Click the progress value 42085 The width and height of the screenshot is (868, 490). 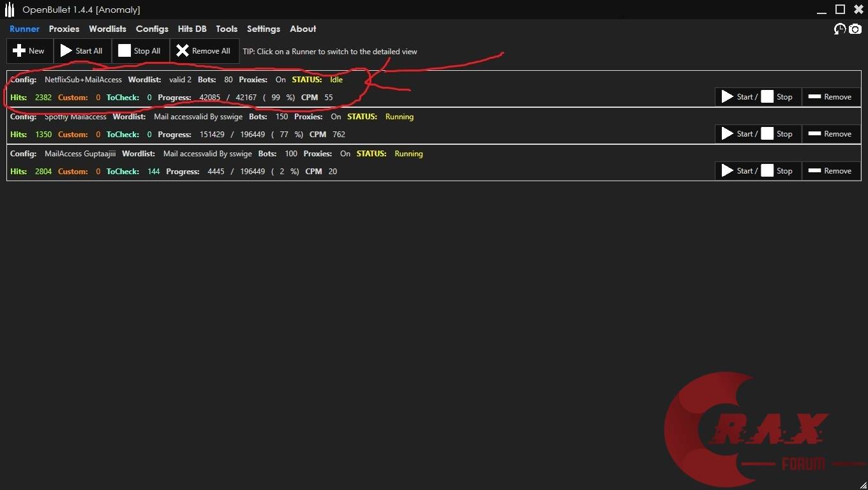pos(210,98)
